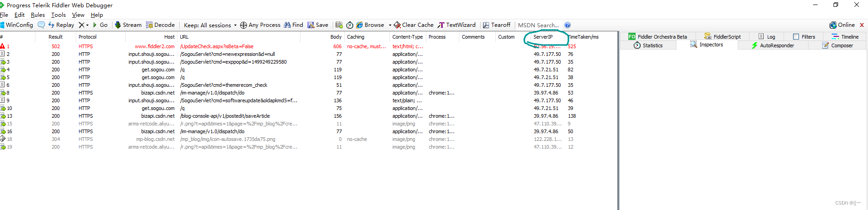The height and width of the screenshot is (210, 868).
Task: Sort by Host column header
Action: click(x=169, y=37)
